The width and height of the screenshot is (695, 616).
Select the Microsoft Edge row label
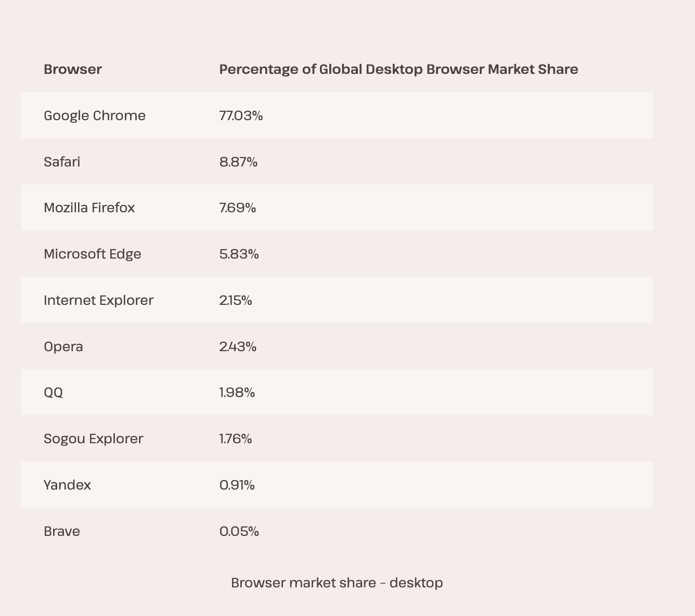click(x=93, y=254)
